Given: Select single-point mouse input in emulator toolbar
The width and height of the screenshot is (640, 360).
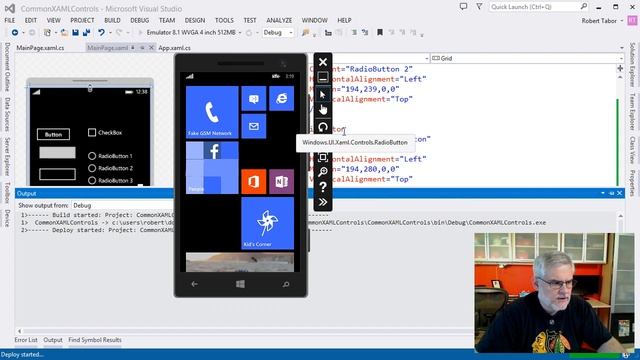Looking at the screenshot, I should 322,95.
